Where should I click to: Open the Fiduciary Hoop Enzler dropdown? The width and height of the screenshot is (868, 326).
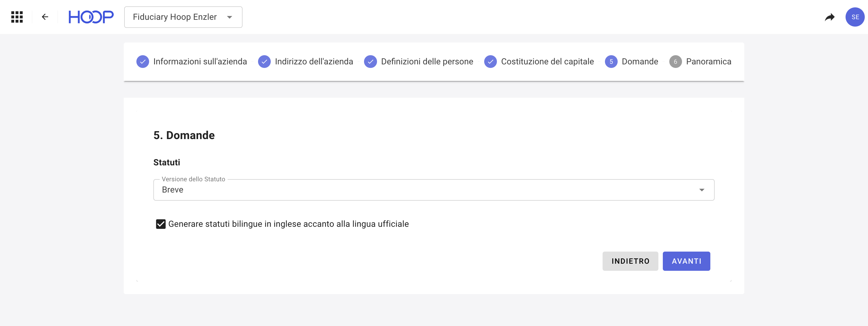(x=183, y=17)
